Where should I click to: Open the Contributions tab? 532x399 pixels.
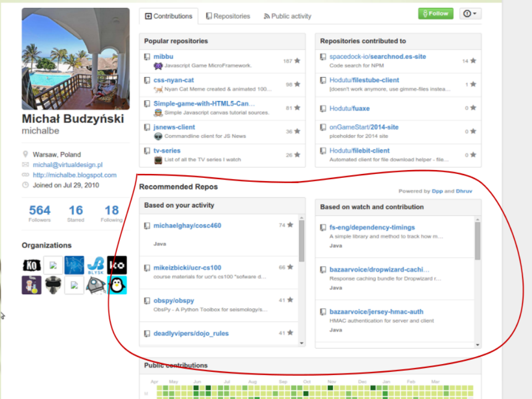click(x=168, y=16)
